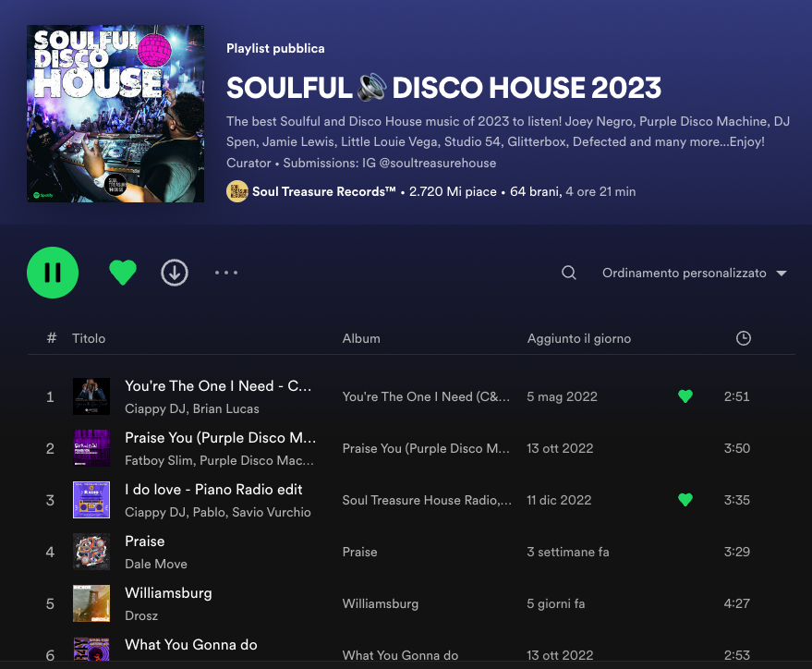Open the three-dot more options menu
The height and width of the screenshot is (669, 812).
(x=226, y=273)
